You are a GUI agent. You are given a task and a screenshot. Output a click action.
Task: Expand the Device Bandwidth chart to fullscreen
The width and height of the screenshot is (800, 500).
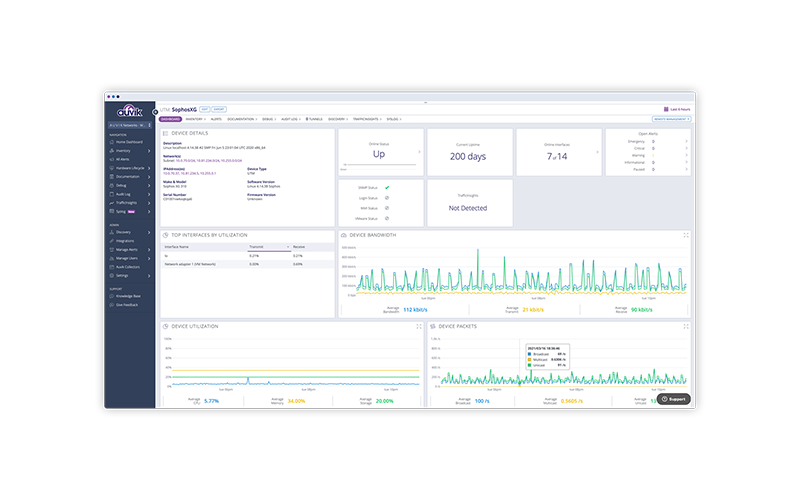point(686,235)
